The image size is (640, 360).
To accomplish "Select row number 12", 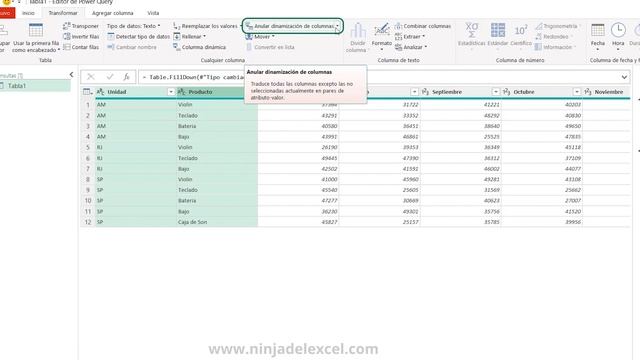I will (88, 222).
